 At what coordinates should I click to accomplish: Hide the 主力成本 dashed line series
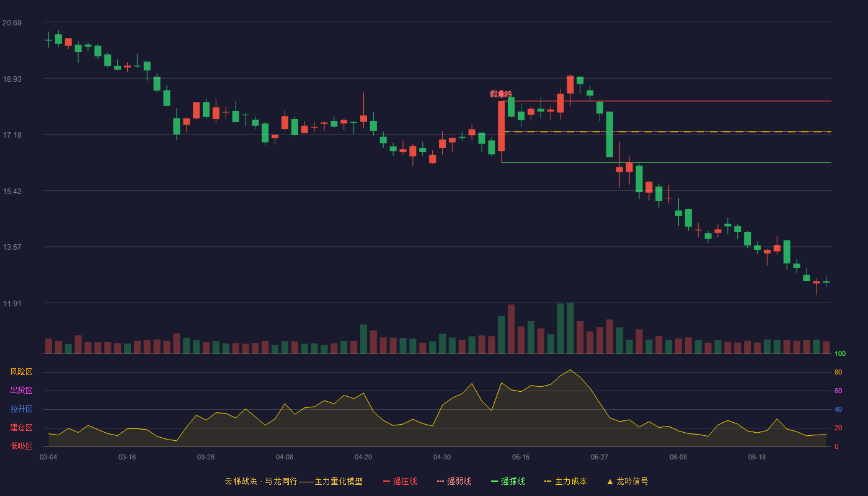coord(565,481)
